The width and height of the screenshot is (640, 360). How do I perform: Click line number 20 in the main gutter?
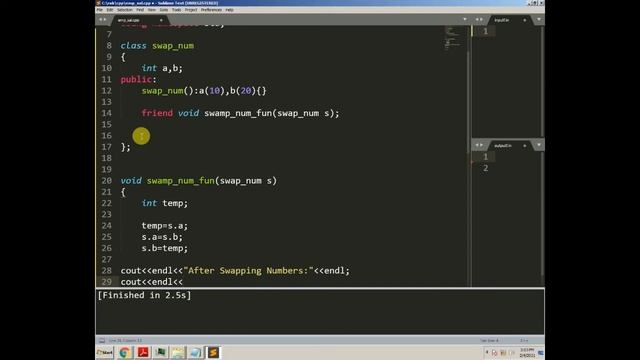107,180
